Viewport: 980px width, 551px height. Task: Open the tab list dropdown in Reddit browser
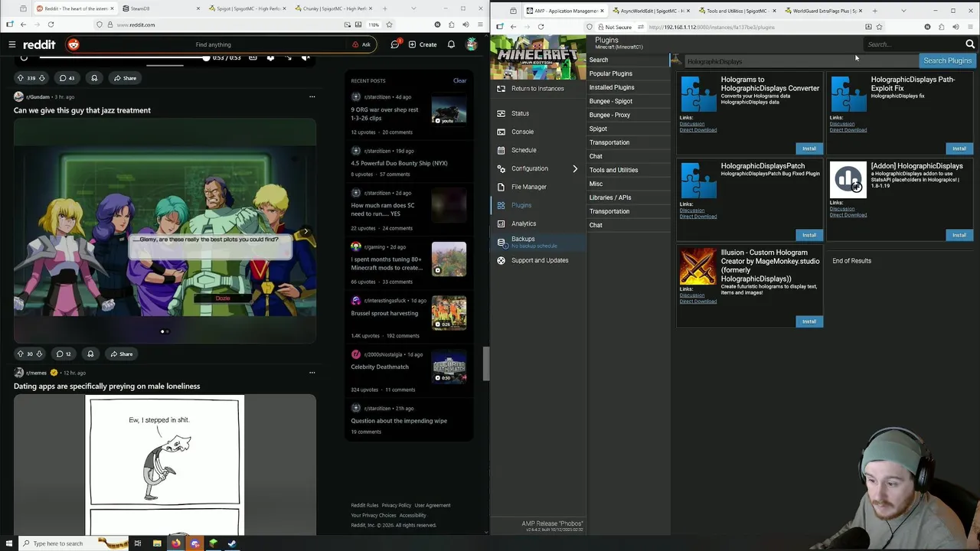tap(413, 8)
